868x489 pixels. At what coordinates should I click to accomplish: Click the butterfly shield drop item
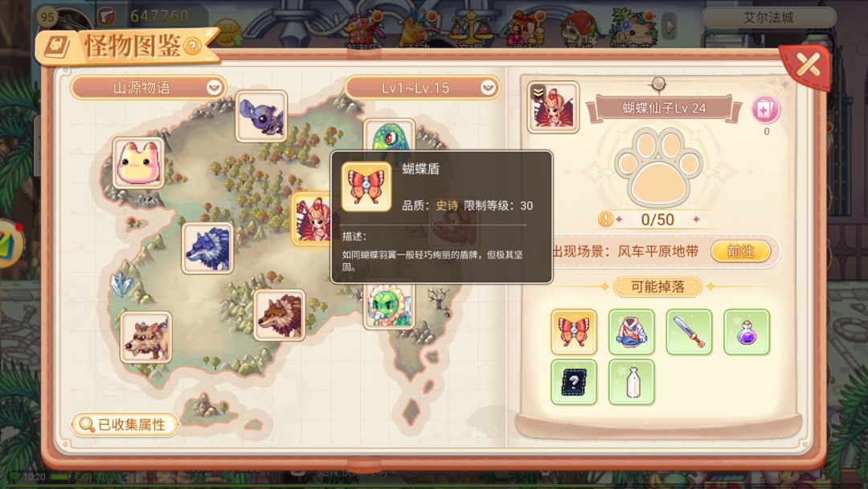pyautogui.click(x=574, y=331)
